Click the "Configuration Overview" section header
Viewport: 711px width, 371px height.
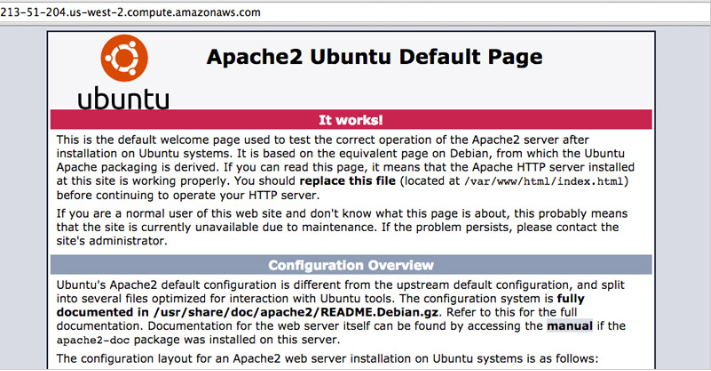pyautogui.click(x=351, y=265)
